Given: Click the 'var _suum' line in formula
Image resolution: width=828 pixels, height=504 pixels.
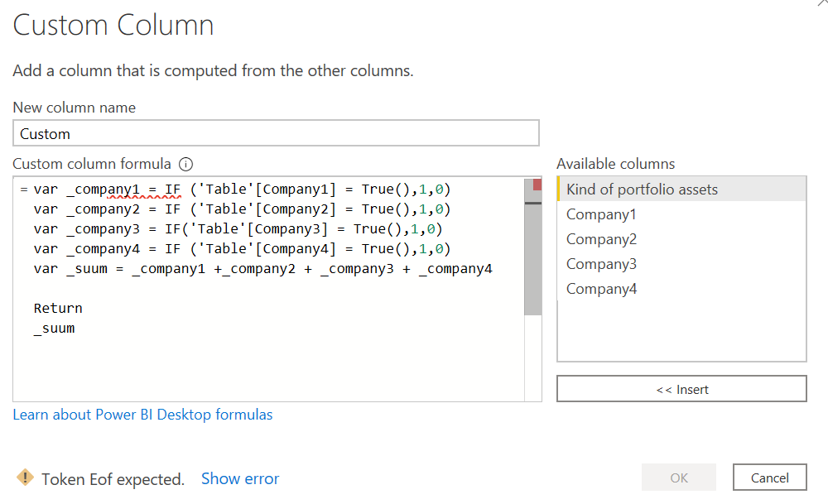Looking at the screenshot, I should (263, 269).
